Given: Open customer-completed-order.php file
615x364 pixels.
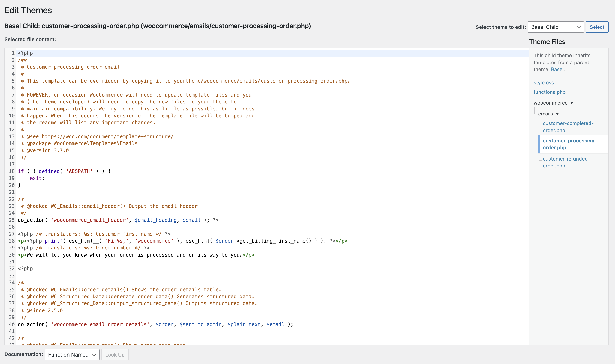Looking at the screenshot, I should (x=568, y=127).
